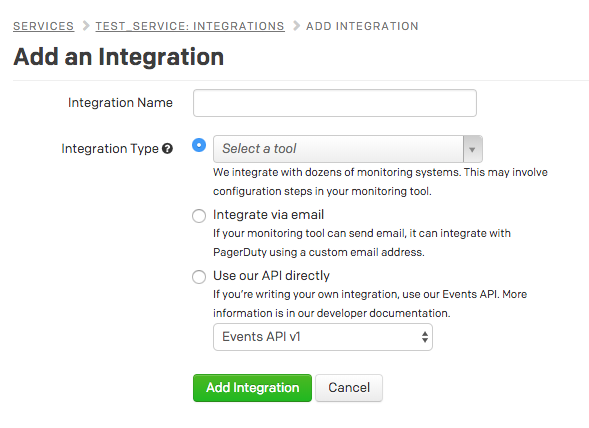Click the Add an Integration heading
This screenshot has width=589, height=428.
tap(119, 57)
